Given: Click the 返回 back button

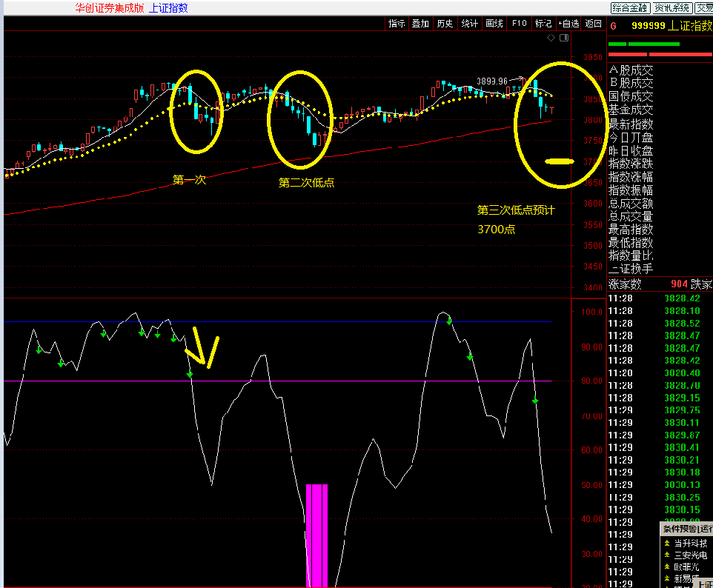Looking at the screenshot, I should (593, 24).
